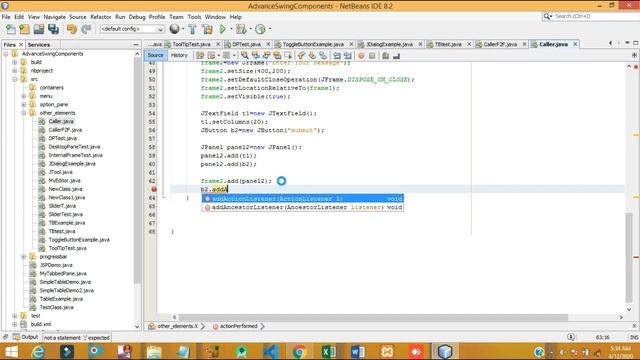
Task: Open Visual Studio Code from taskbar
Action: 270,351
